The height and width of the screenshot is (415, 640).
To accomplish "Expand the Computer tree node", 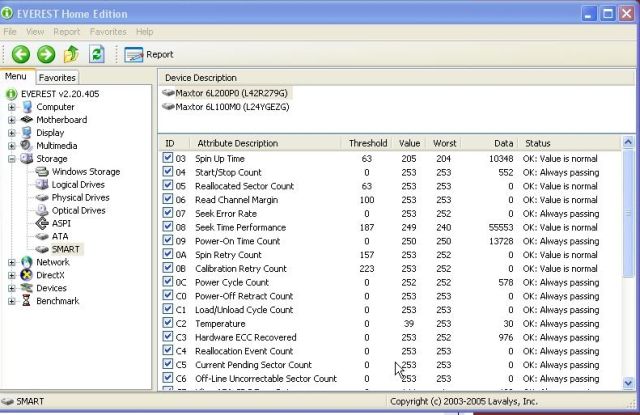I will pyautogui.click(x=12, y=107).
